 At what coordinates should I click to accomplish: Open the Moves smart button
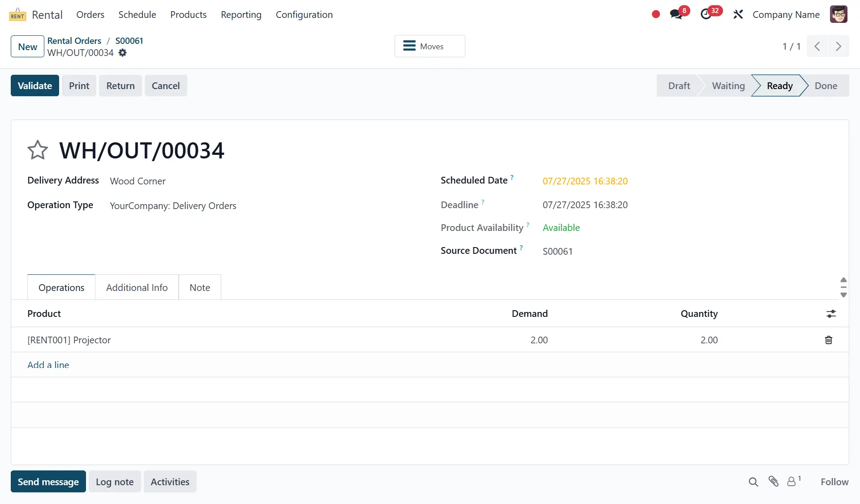pos(430,46)
